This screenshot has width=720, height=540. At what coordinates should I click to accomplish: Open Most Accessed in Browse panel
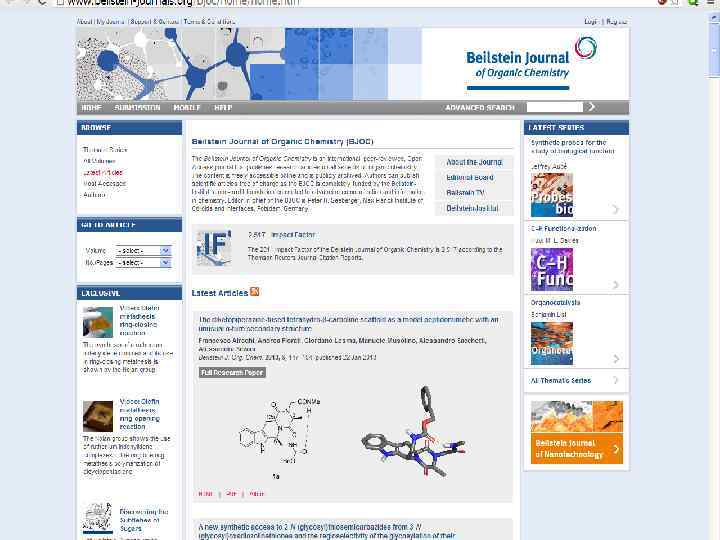click(x=104, y=184)
